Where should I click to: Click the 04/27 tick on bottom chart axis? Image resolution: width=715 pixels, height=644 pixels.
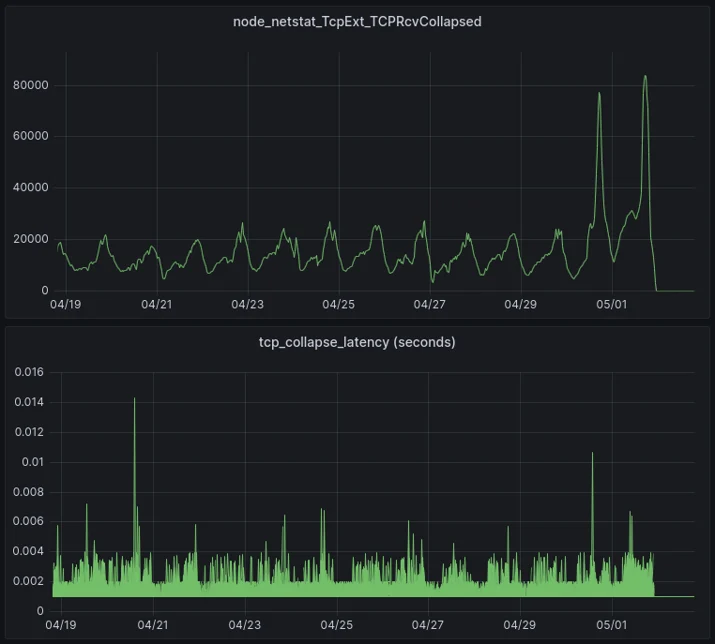[428, 624]
